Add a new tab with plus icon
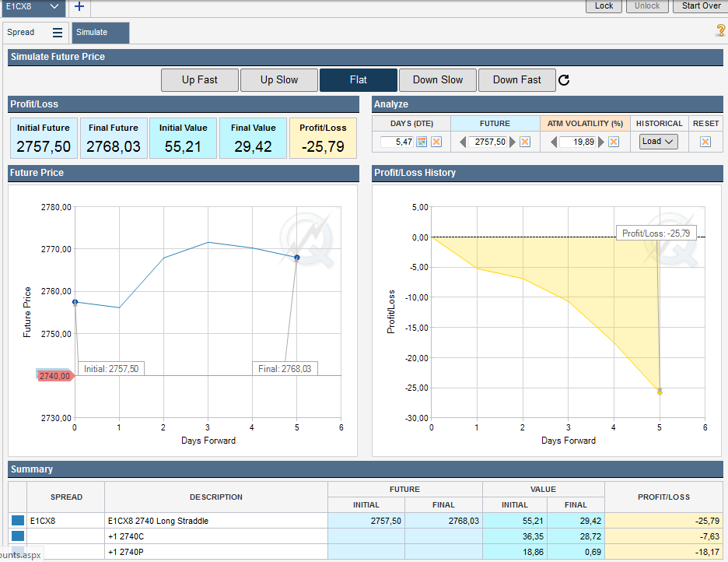Viewport: 728px width, 562px height. pyautogui.click(x=79, y=7)
